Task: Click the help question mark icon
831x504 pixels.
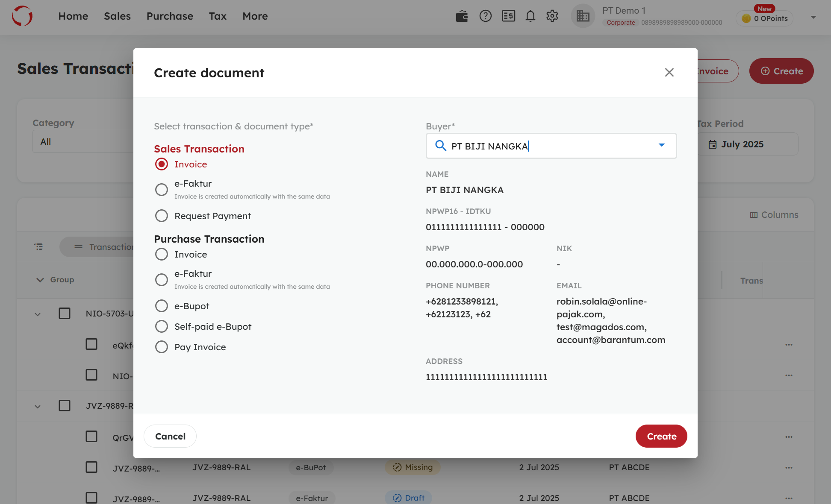Action: pos(485,16)
